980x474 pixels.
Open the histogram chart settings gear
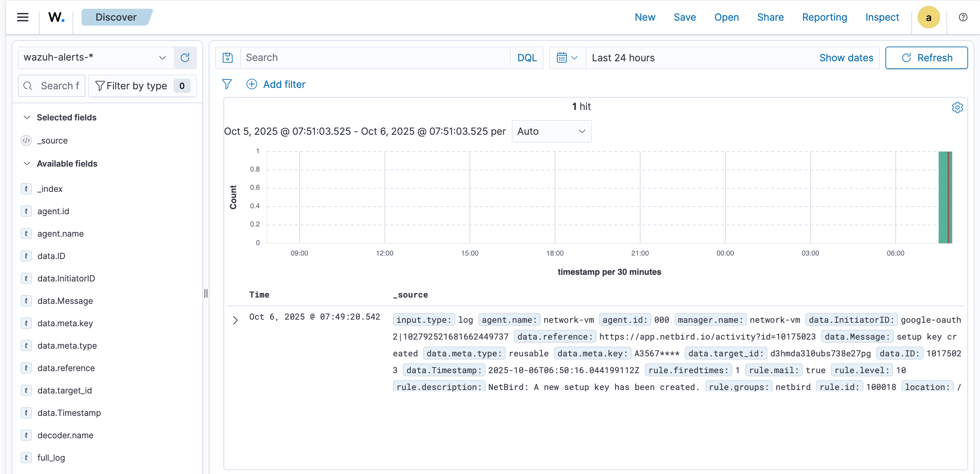tap(957, 107)
